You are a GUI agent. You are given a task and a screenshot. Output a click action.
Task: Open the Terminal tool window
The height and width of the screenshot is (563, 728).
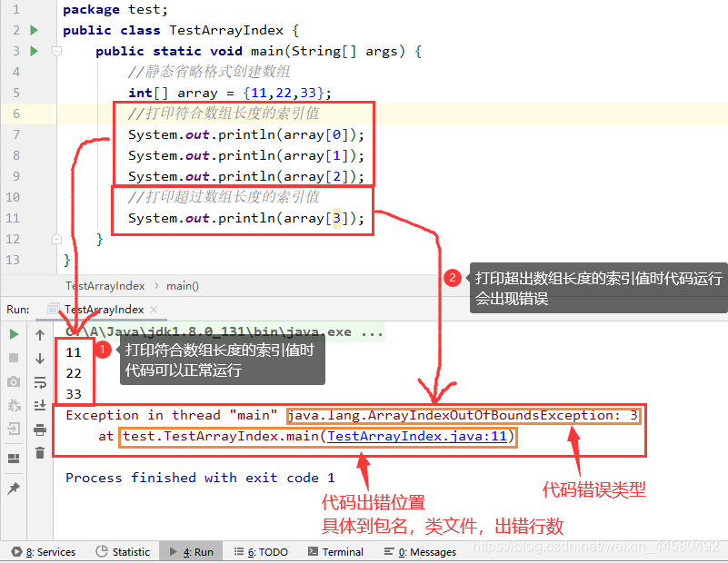tap(335, 552)
